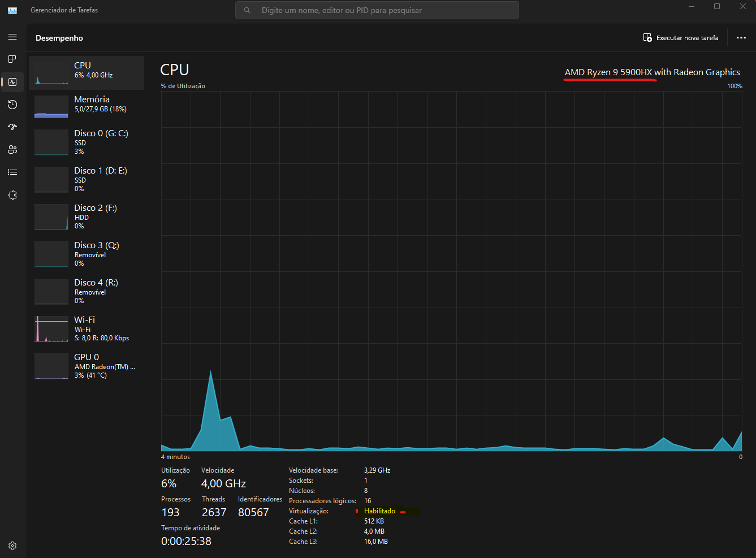The image size is (756, 558).
Task: Focus the search box for name or PID
Action: 377,10
